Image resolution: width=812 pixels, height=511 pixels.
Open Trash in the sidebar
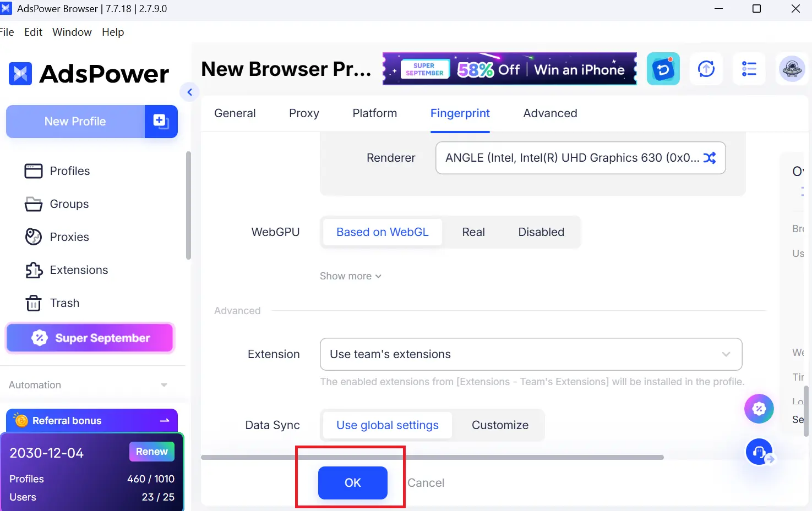(x=64, y=303)
